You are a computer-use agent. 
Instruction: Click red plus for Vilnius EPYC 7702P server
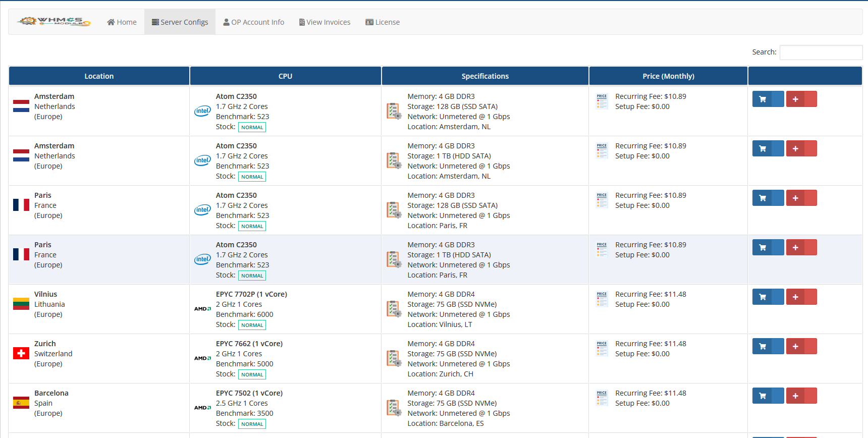[x=801, y=297]
